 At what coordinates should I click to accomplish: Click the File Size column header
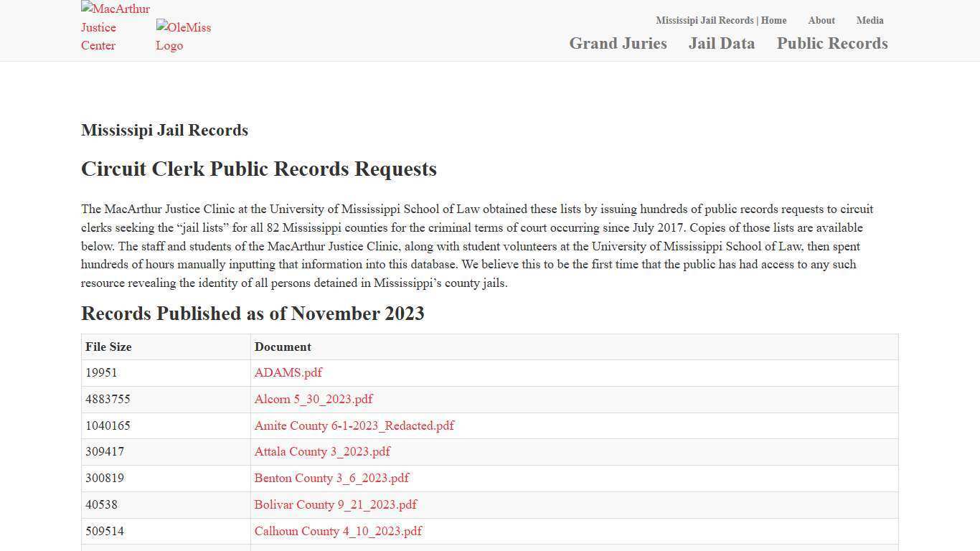pos(108,347)
